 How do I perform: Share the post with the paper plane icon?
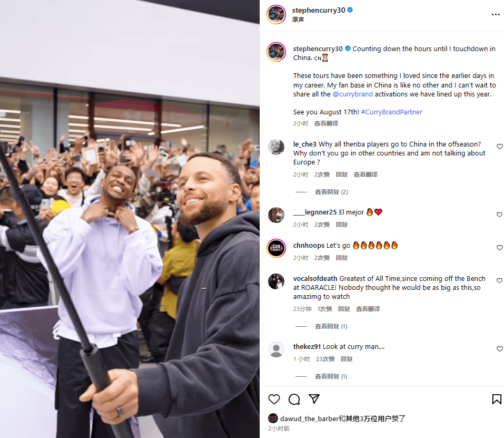pyautogui.click(x=314, y=399)
